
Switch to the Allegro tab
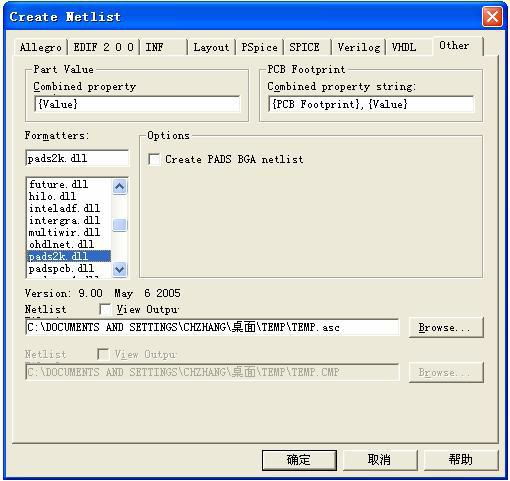pyautogui.click(x=41, y=47)
